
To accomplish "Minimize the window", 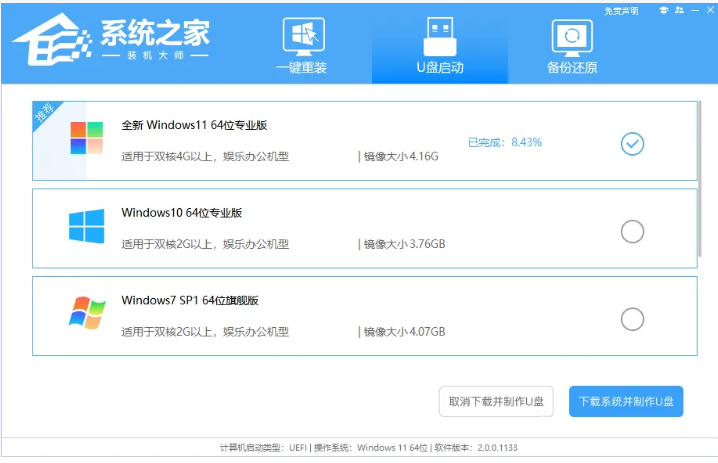I will (695, 10).
